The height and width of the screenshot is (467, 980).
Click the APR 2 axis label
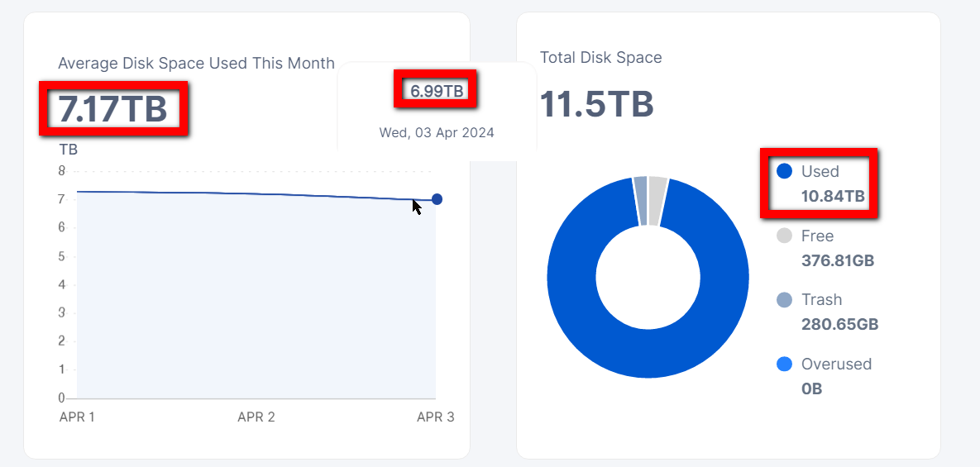coord(256,417)
